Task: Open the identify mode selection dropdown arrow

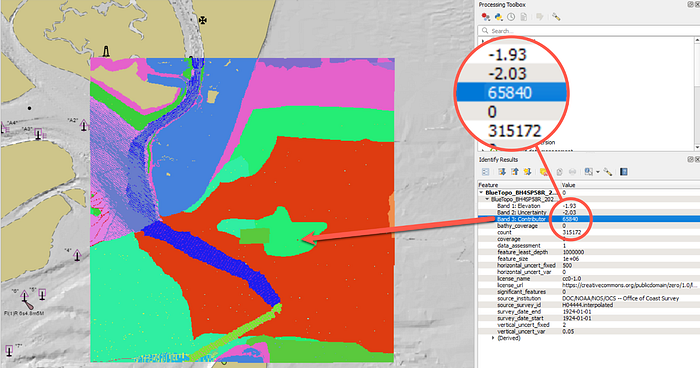Action: point(598,172)
